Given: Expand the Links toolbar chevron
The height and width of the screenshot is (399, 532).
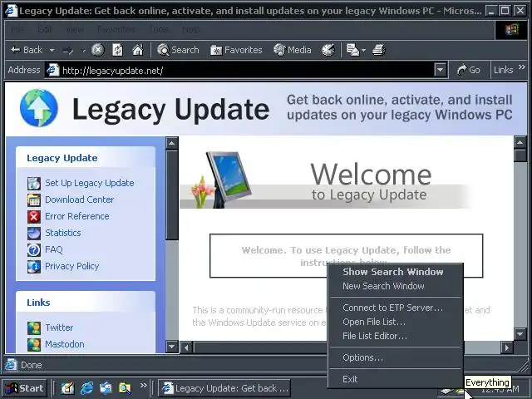Looking at the screenshot, I should [x=522, y=67].
